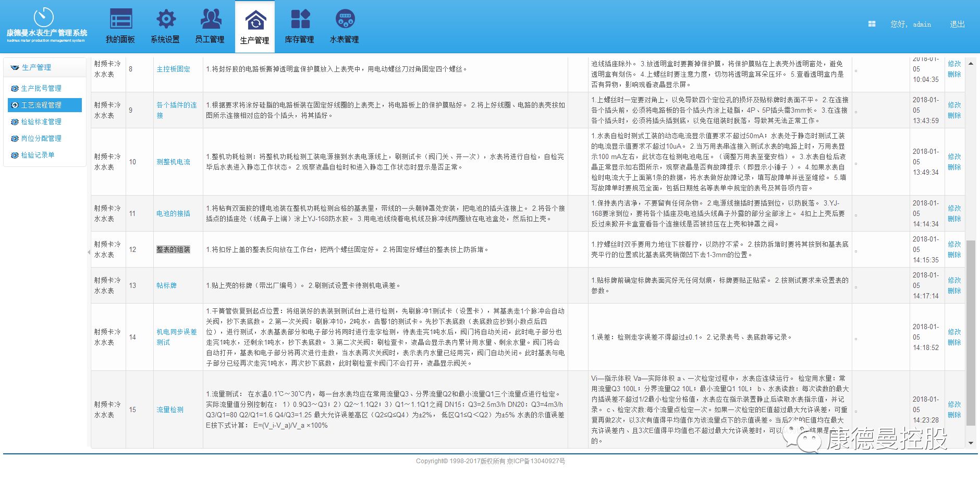The image size is (980, 482).
Task: Open the 我的面板 dashboard icon
Action: [x=121, y=19]
